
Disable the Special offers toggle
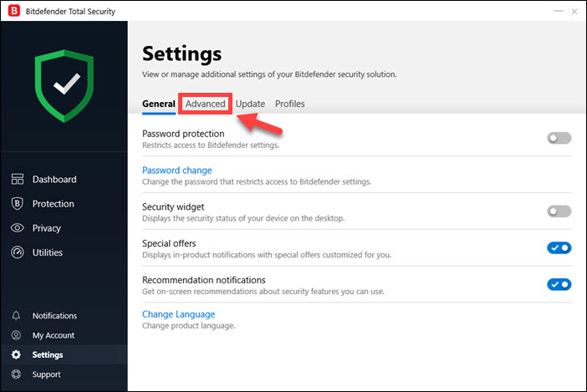click(559, 247)
